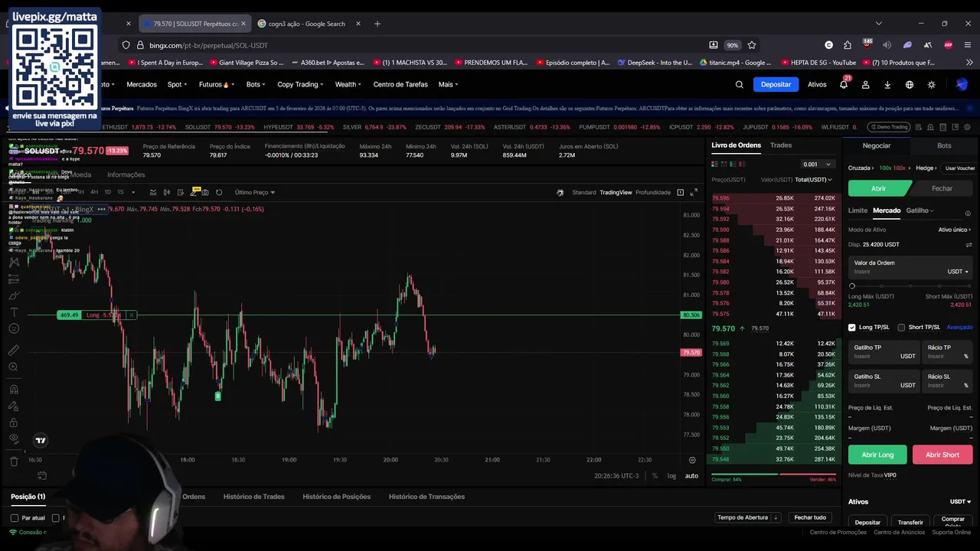Enable the Short TP/SL checkbox
Viewport: 980px width, 551px height.
tap(901, 328)
